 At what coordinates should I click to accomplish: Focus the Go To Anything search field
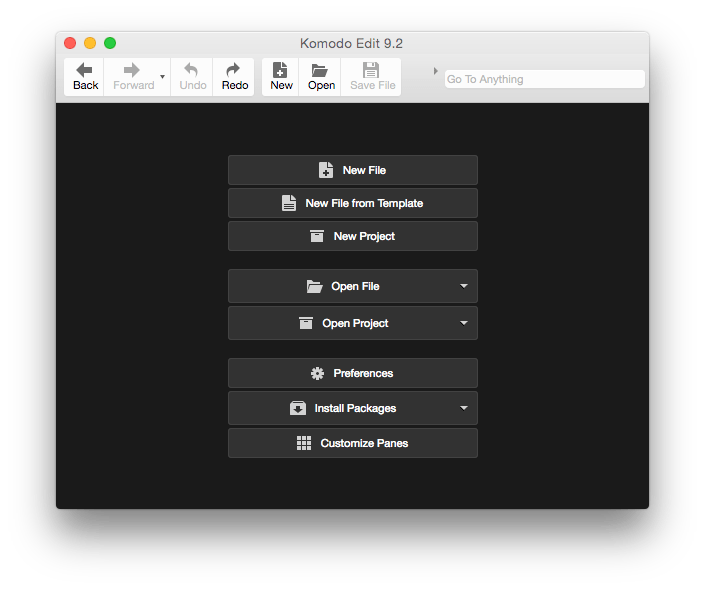(x=544, y=79)
